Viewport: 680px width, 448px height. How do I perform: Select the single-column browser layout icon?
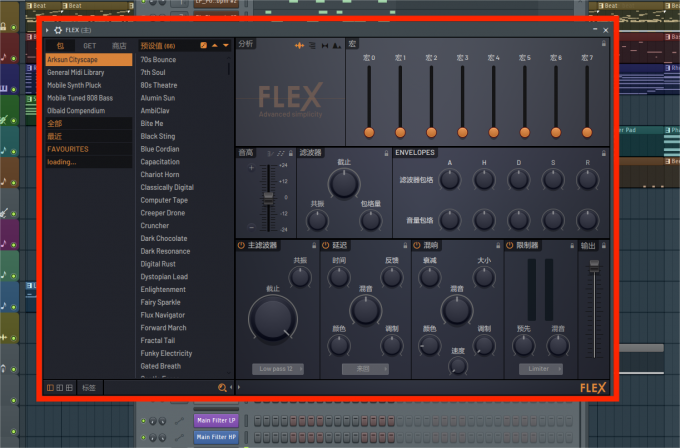point(50,388)
